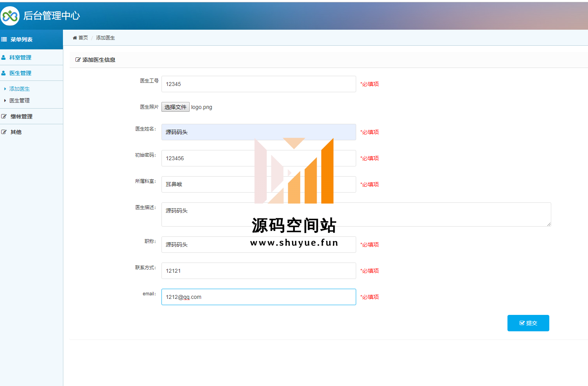Focus the 联系方式 field containing 12121

(x=259, y=271)
